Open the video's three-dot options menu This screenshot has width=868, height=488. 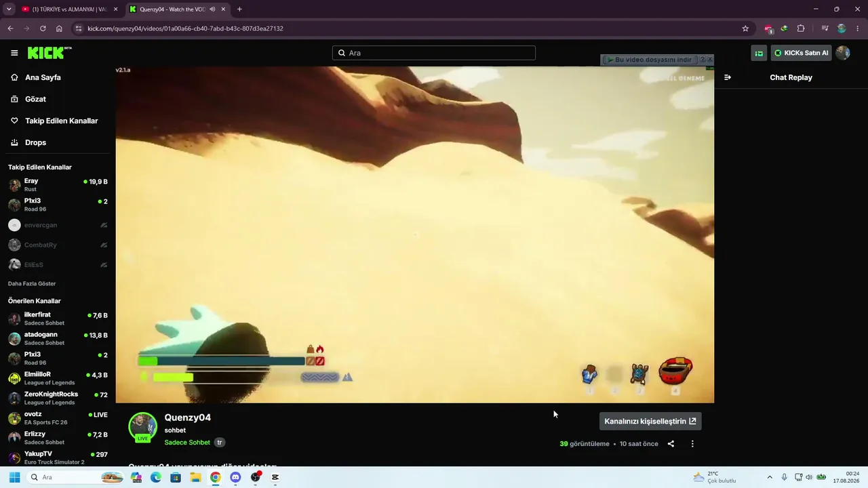pyautogui.click(x=692, y=444)
